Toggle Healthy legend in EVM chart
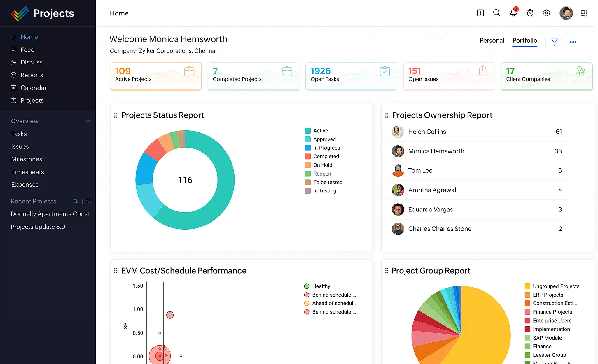This screenshot has width=598, height=364. click(321, 286)
